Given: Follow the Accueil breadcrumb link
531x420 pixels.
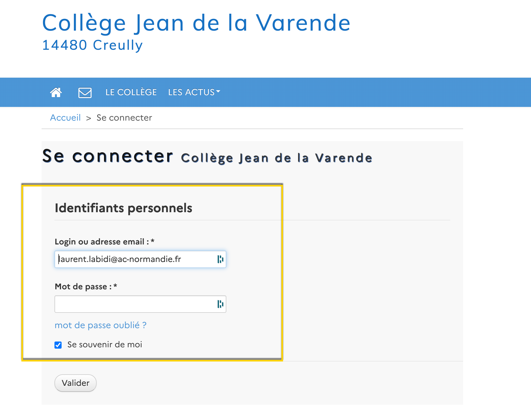Looking at the screenshot, I should pos(65,118).
